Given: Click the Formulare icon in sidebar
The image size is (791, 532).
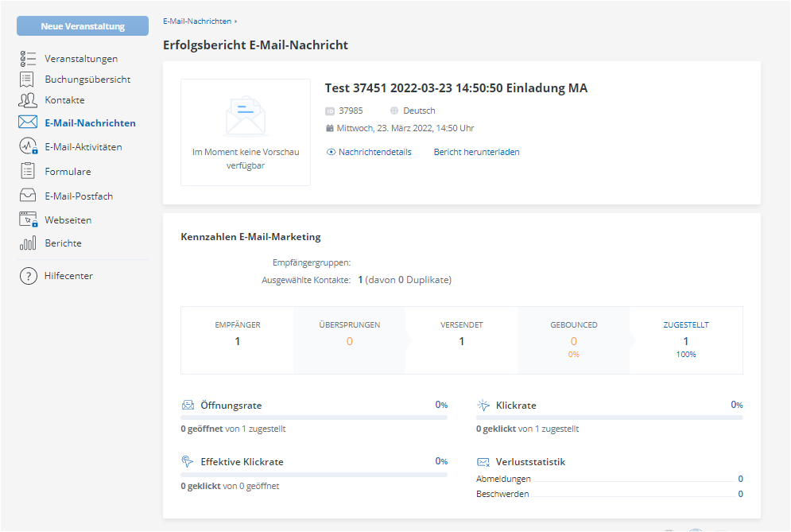Looking at the screenshot, I should [28, 171].
